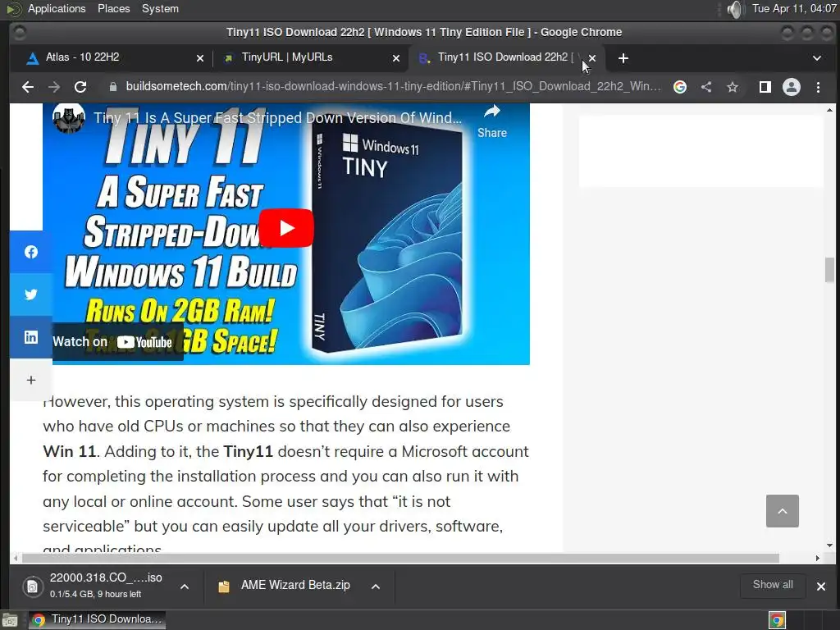Expand options for AME Wizard Beta.zip

coord(376,587)
